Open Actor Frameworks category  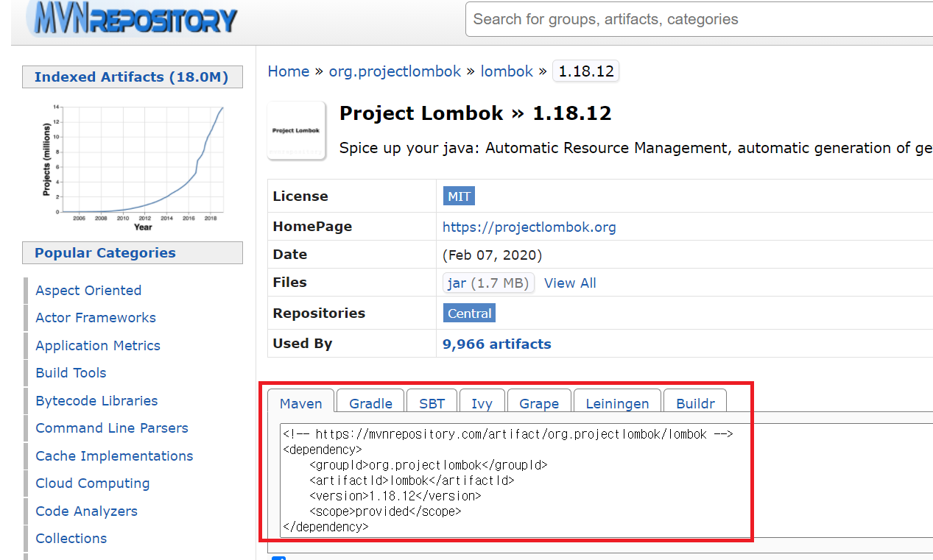(x=96, y=318)
